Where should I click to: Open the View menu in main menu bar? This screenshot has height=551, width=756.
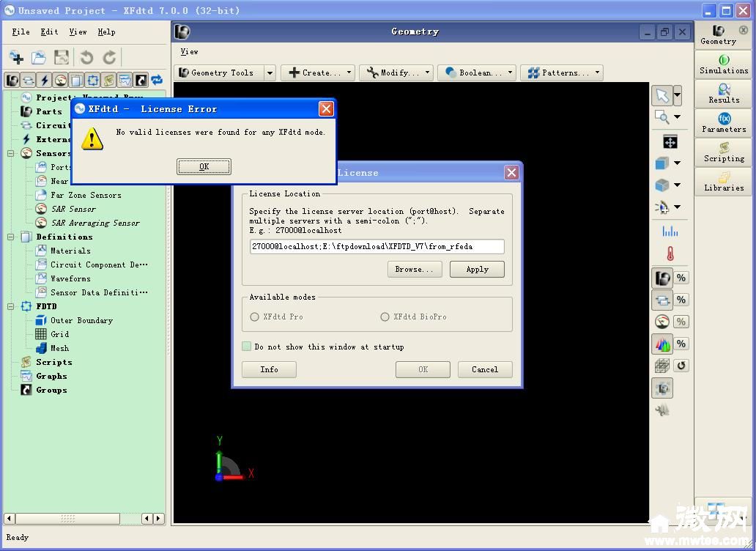(x=78, y=32)
